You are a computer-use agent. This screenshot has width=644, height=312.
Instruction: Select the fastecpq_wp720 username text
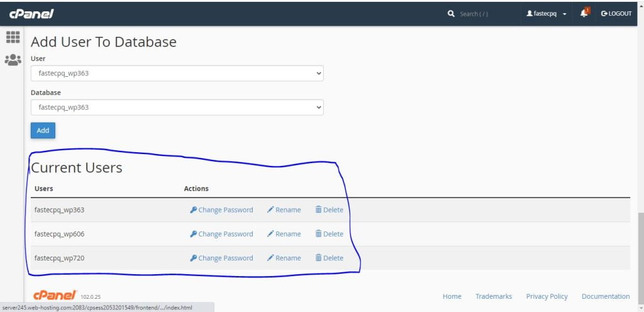60,259
